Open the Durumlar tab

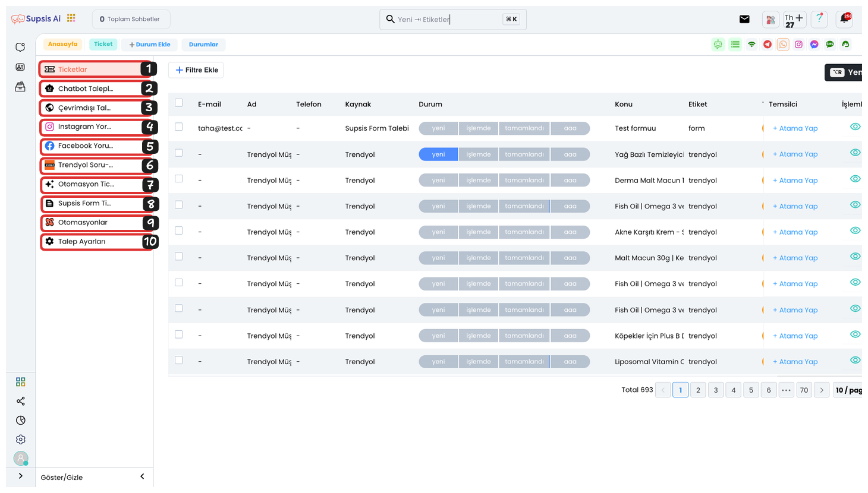(203, 45)
